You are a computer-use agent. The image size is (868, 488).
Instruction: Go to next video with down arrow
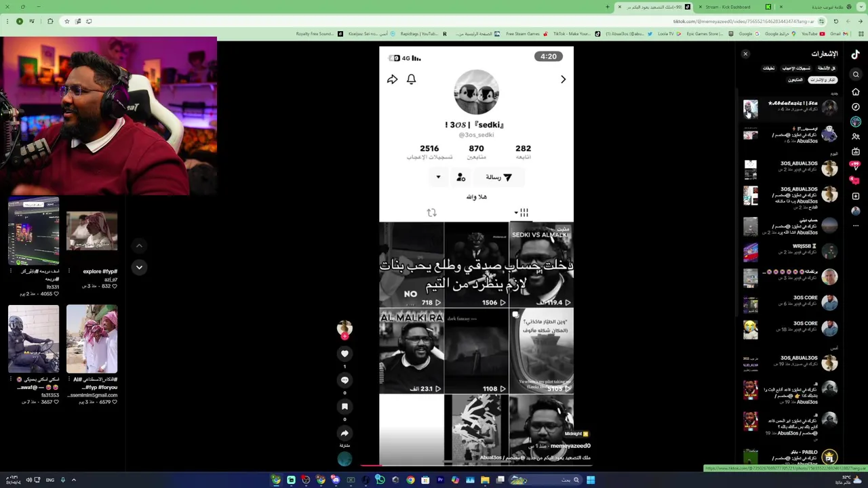coord(139,267)
